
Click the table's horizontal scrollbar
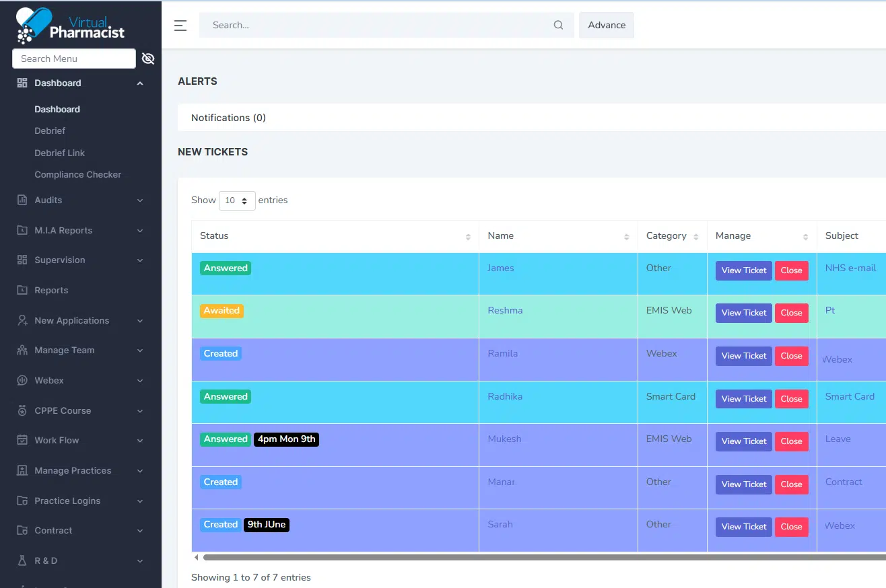coord(539,557)
